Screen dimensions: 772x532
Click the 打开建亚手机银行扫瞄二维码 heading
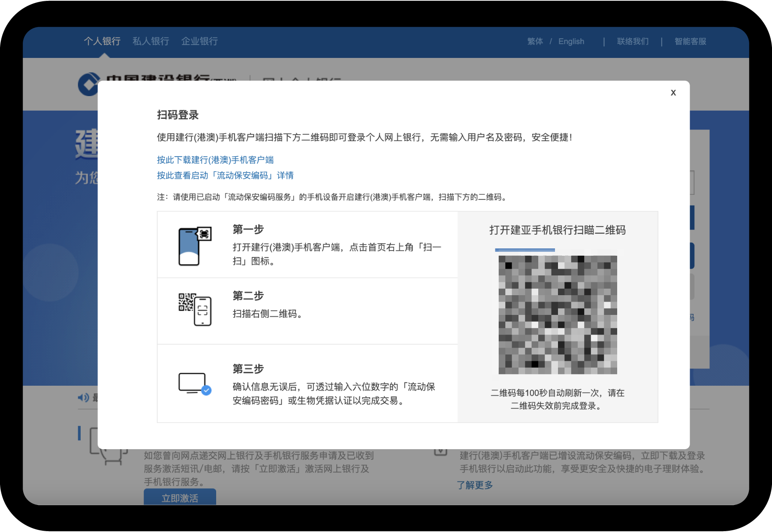[558, 230]
